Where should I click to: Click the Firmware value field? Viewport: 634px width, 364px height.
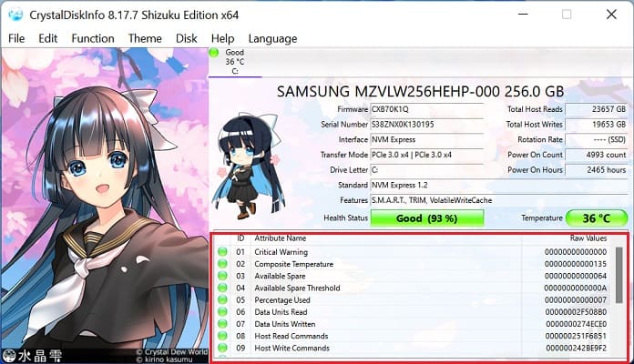tap(427, 109)
